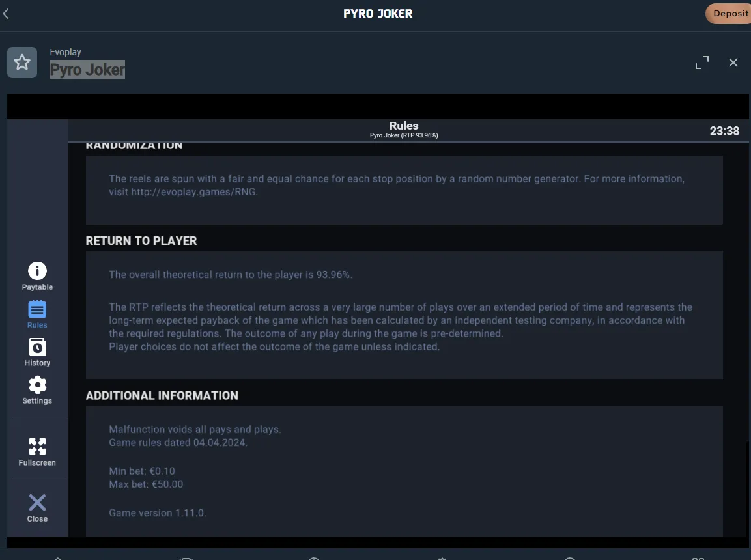
Task: Click 'Game rules dated 04.04.2024' line
Action: click(178, 443)
